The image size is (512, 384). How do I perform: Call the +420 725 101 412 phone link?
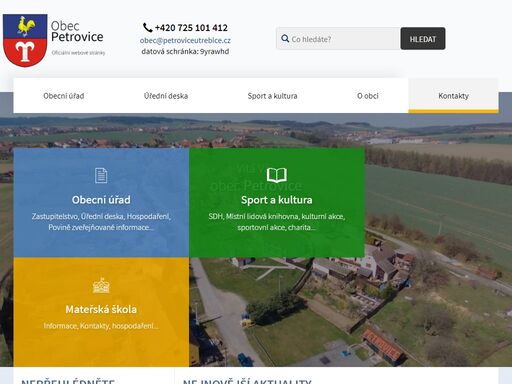[x=191, y=28]
